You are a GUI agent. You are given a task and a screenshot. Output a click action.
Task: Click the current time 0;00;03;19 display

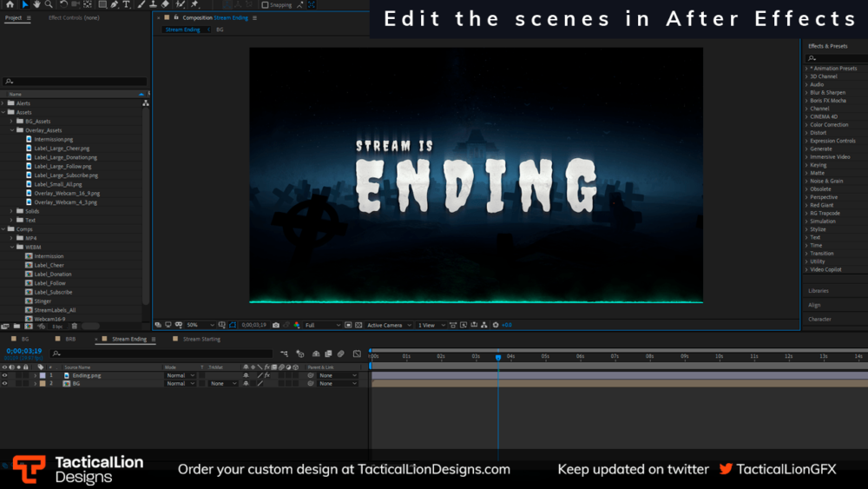(x=23, y=351)
